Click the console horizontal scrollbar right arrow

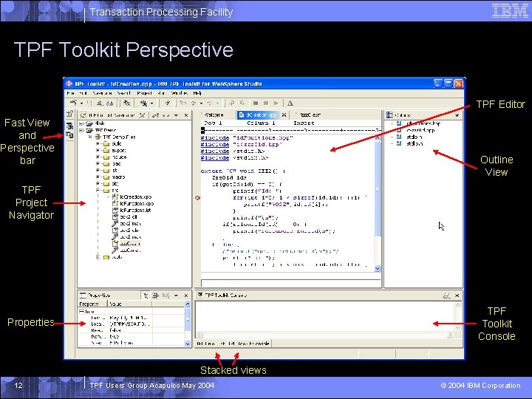(x=450, y=335)
